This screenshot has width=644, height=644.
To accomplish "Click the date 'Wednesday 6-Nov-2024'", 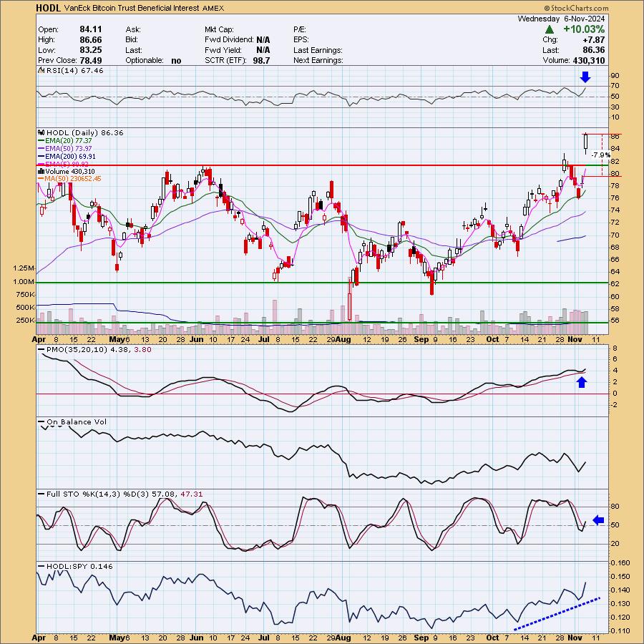I will point(561,19).
